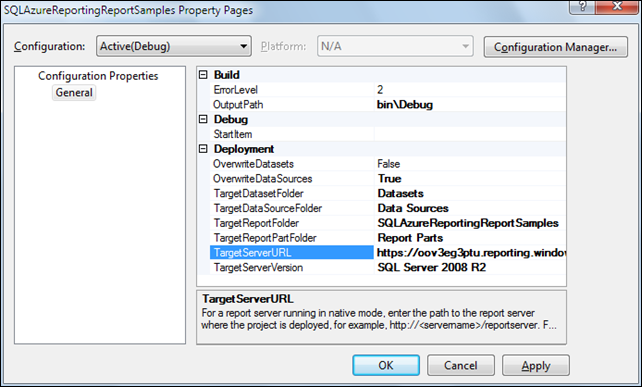
Task: Close the Property Pages dialog
Action: 617,7
